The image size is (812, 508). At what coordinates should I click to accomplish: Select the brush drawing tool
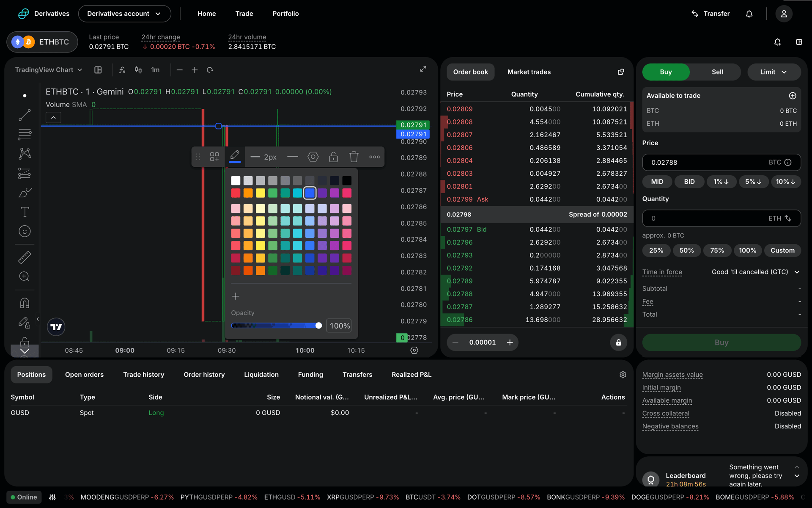click(x=25, y=193)
